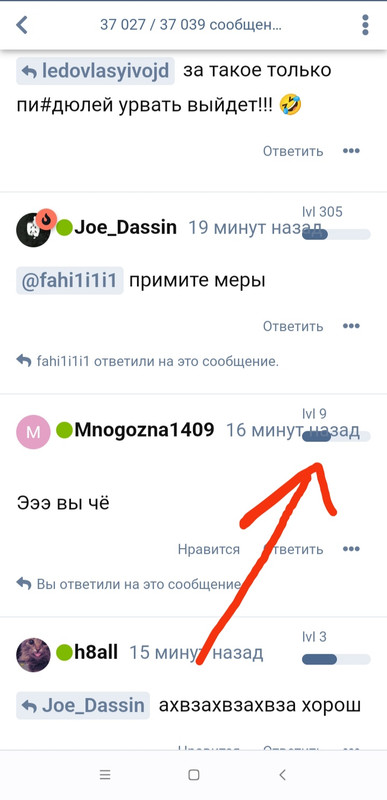Open h8all's avatar picture
Image resolution: width=387 pixels, height=800 pixels.
point(34,654)
